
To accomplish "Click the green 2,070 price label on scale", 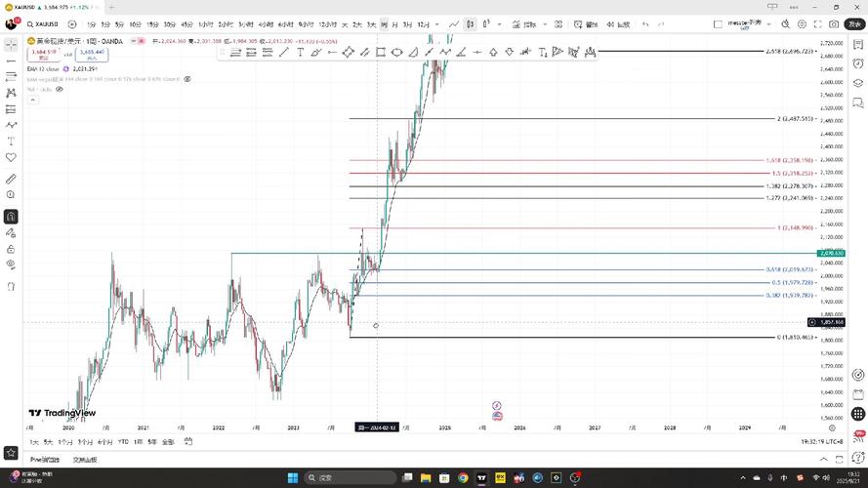I will point(831,254).
